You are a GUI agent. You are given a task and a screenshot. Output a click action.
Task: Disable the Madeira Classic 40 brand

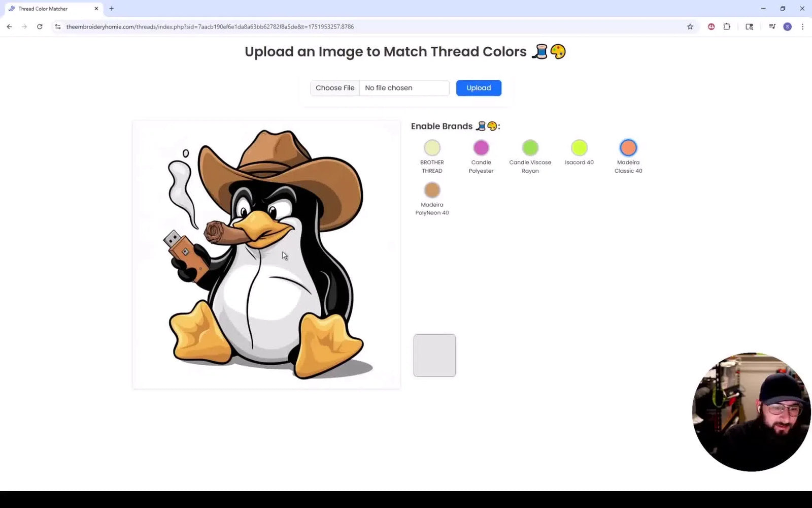pos(628,148)
